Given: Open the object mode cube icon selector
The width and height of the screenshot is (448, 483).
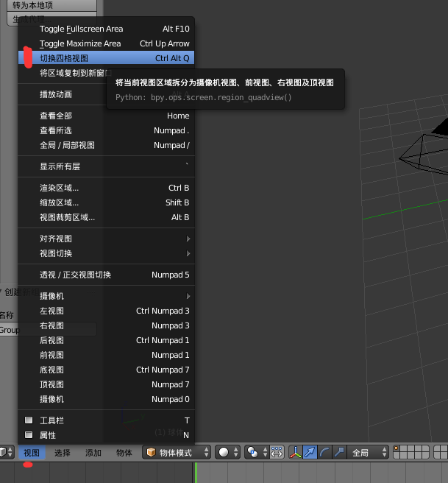Looking at the screenshot, I should point(151,452).
